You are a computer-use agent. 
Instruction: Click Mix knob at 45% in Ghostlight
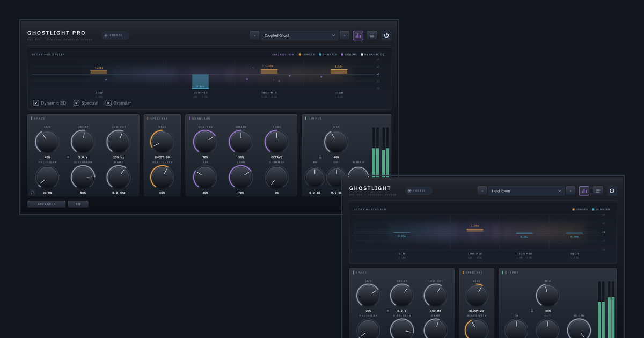547,296
